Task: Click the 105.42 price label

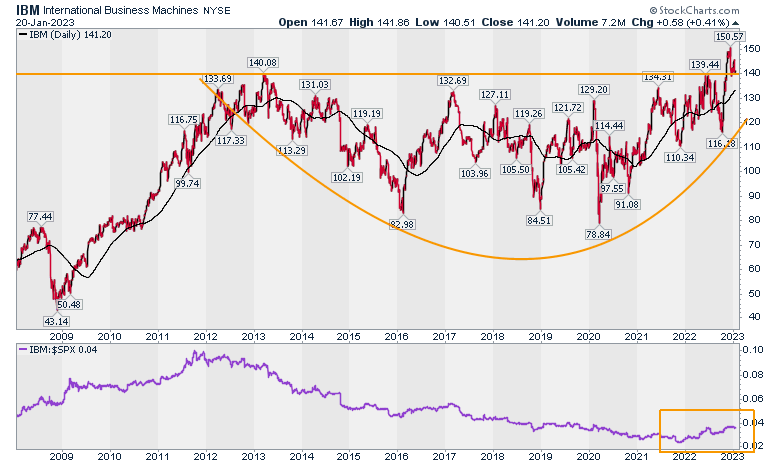Action: 572,170
